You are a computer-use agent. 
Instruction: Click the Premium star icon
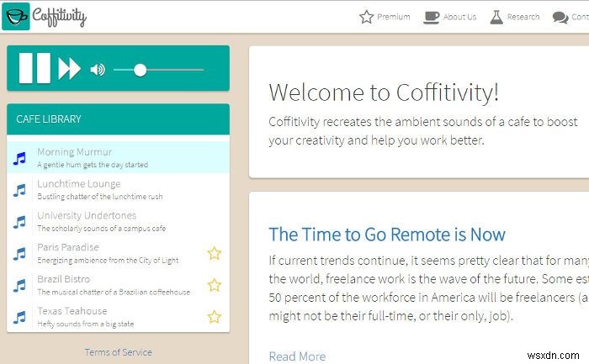[x=367, y=17]
